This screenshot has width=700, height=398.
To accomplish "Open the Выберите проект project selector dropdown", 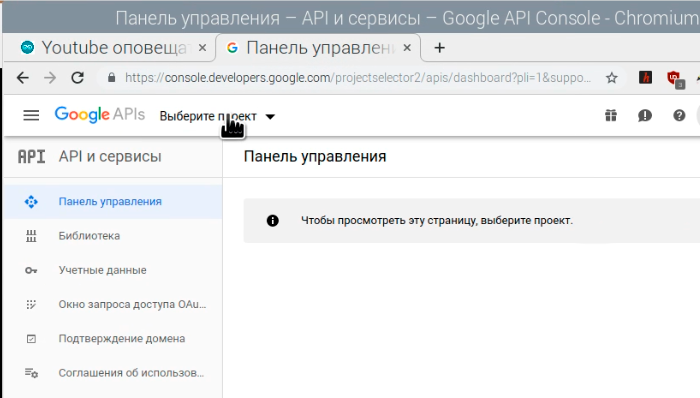I will pos(217,116).
